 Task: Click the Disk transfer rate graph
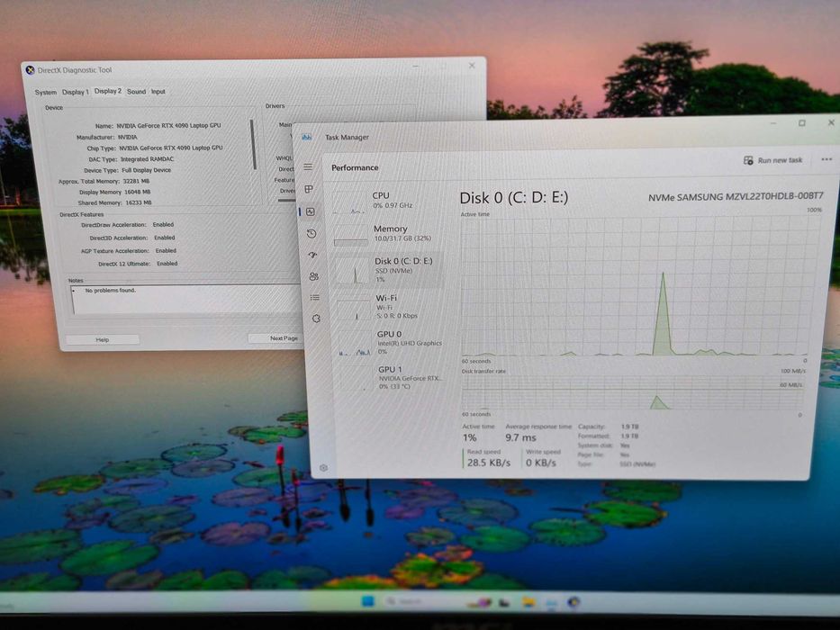click(x=632, y=391)
